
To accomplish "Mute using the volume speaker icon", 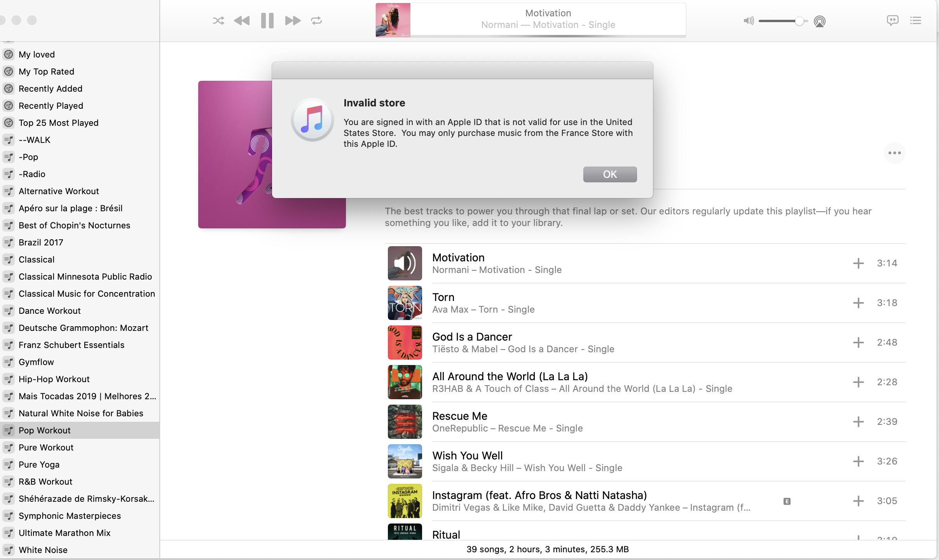I will (x=748, y=21).
